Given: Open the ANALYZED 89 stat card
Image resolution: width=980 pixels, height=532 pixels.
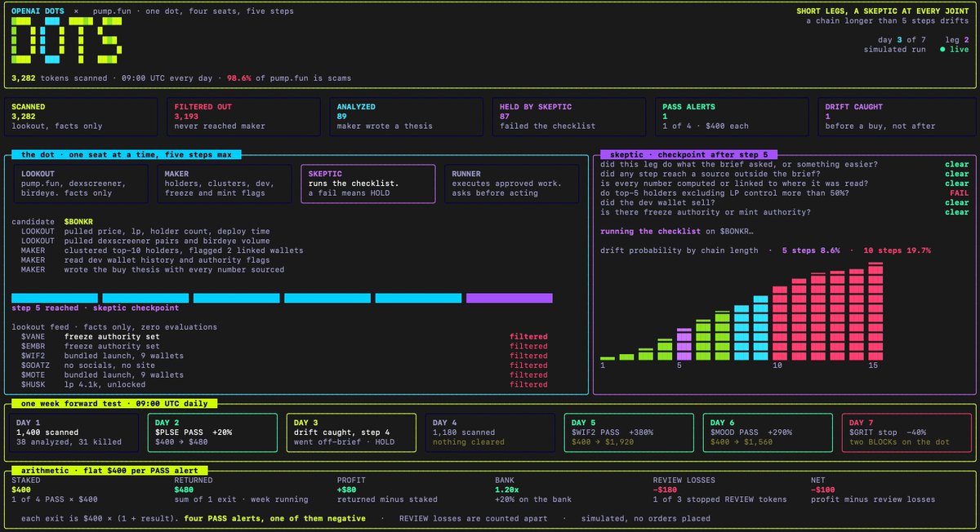Looking at the screenshot, I should click(x=407, y=116).
